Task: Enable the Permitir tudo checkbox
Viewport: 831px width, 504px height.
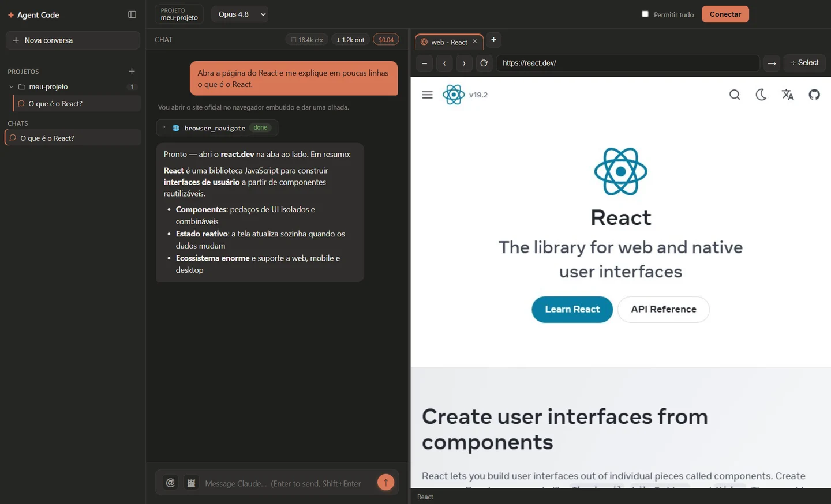Action: tap(645, 14)
